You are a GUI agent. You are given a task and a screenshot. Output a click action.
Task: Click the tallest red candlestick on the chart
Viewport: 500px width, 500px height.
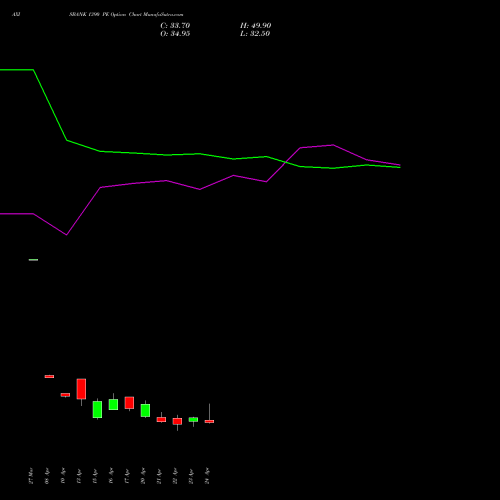click(81, 389)
